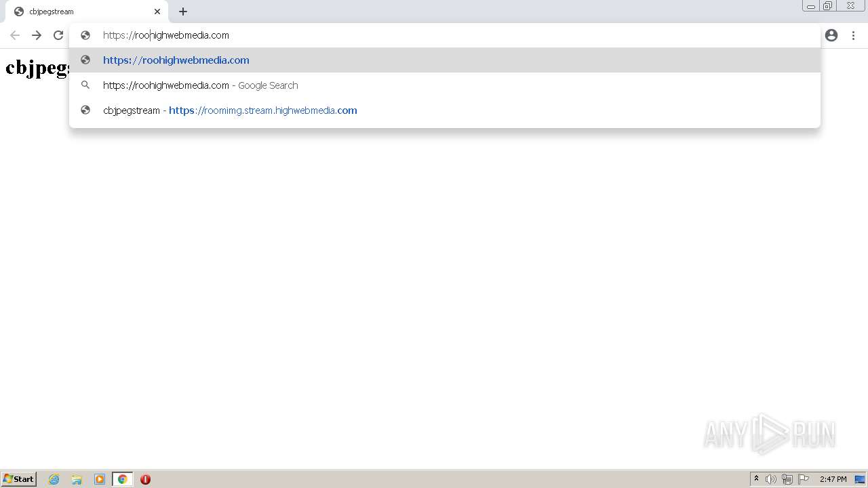Switch to Chrome taskbar button

[x=122, y=479]
